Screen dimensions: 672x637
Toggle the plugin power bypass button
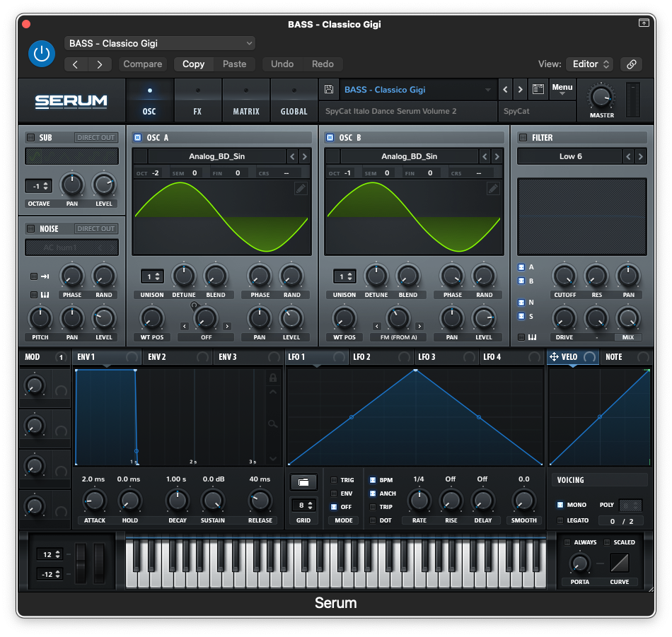point(42,54)
